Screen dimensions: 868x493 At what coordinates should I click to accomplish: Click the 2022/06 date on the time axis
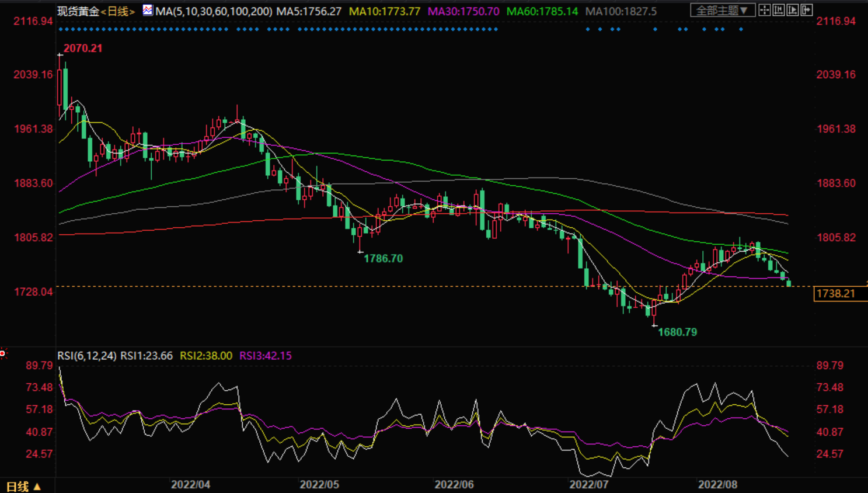tap(454, 485)
